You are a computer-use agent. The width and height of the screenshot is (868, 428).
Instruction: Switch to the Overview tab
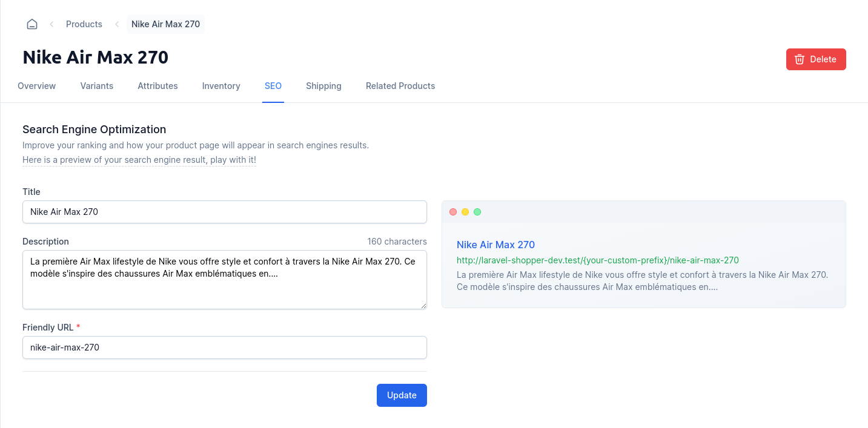coord(36,86)
